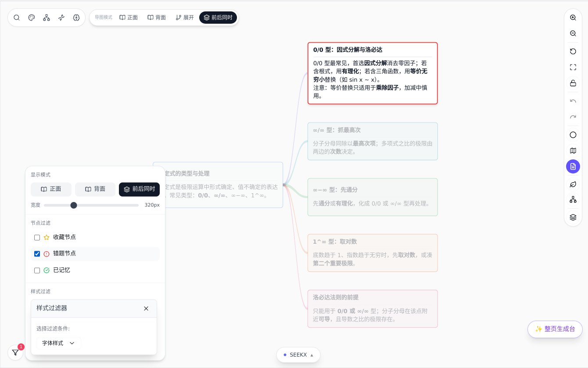This screenshot has height=368, width=588.
Task: Click the 宽度 slider handle
Action: tap(74, 205)
